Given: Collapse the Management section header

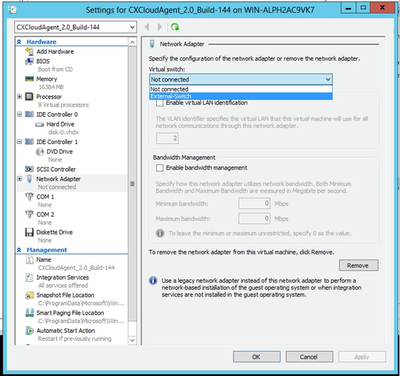Looking at the screenshot, I should pyautogui.click(x=19, y=250).
